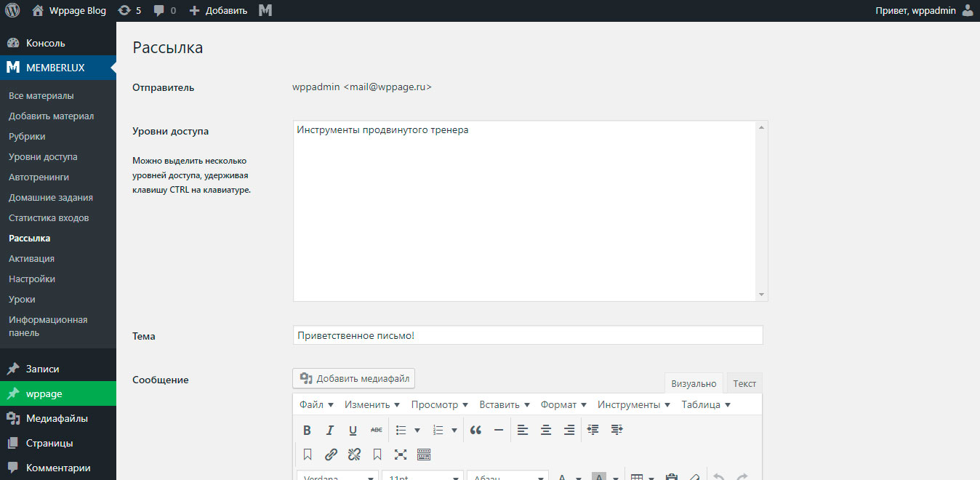Click the bookmark icon left of the fullscreen icon
The height and width of the screenshot is (480, 980).
[x=377, y=455]
